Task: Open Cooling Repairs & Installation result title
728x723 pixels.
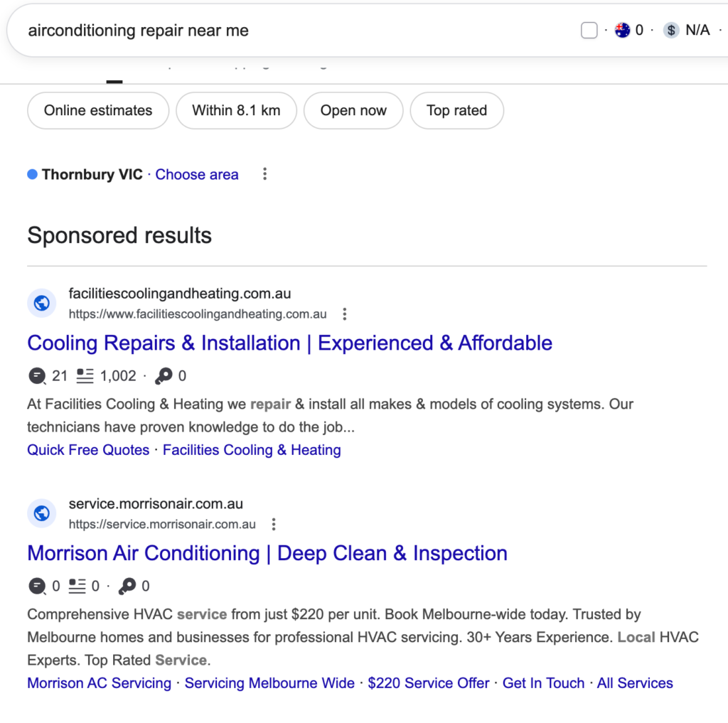Action: [290, 343]
